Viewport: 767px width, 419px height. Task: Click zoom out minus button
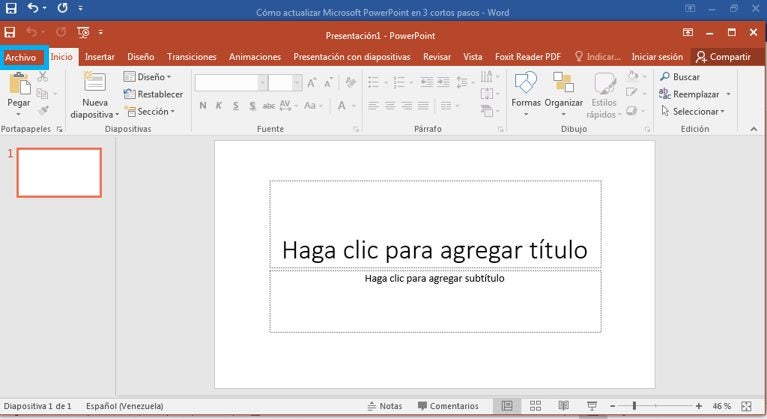[x=612, y=406]
